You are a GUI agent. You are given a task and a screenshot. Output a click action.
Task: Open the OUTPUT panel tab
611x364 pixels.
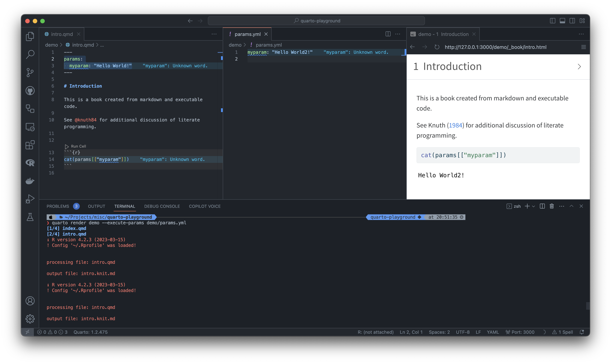point(97,206)
